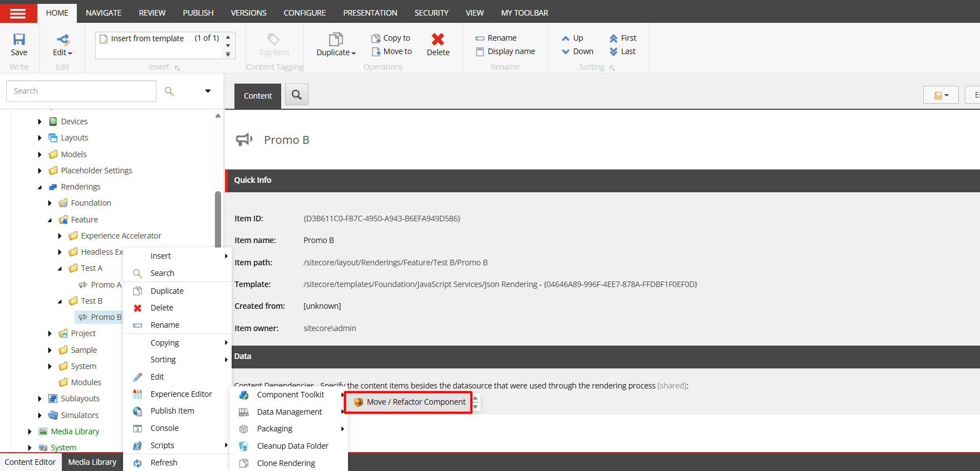Screen dimensions: 980x471
Task: Click into the content tree Search field
Action: (x=81, y=91)
